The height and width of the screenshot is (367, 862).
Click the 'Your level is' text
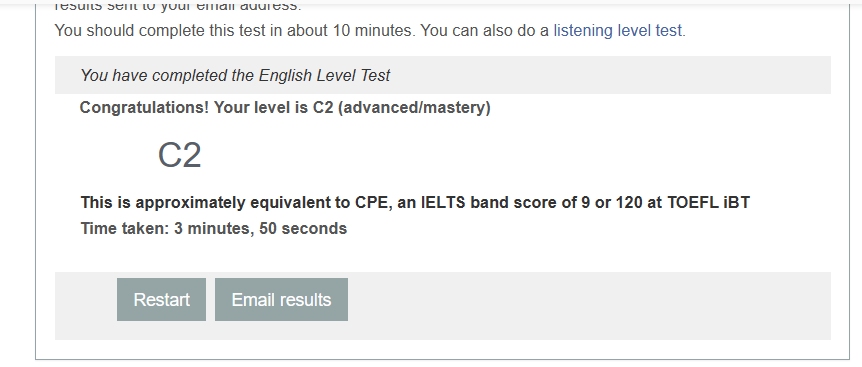pyautogui.click(x=261, y=107)
